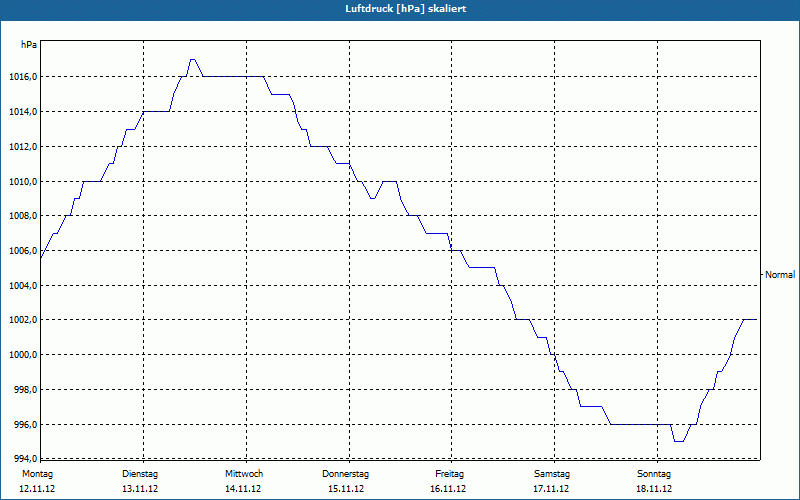
Task: Click the Samstag day label
Action: click(x=552, y=474)
